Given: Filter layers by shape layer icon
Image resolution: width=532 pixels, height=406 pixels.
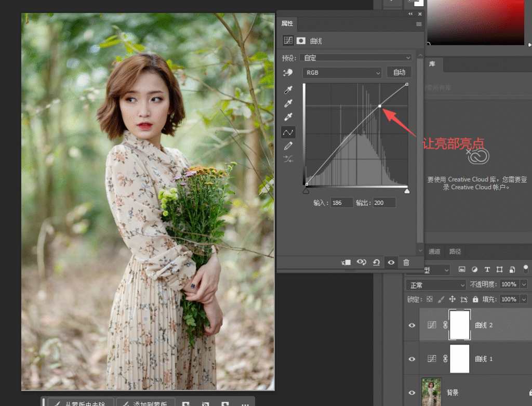Looking at the screenshot, I should [499, 269].
